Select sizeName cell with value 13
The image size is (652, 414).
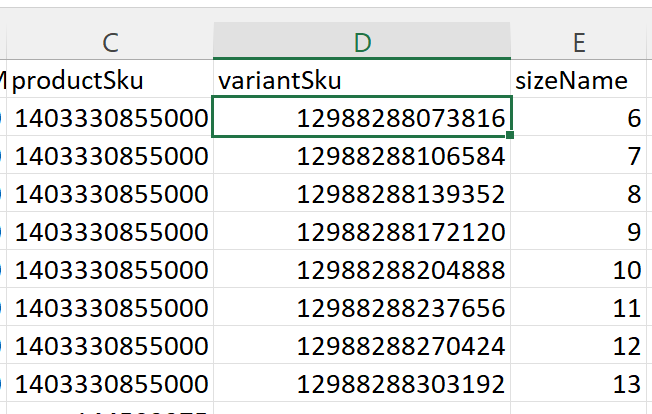coord(579,383)
